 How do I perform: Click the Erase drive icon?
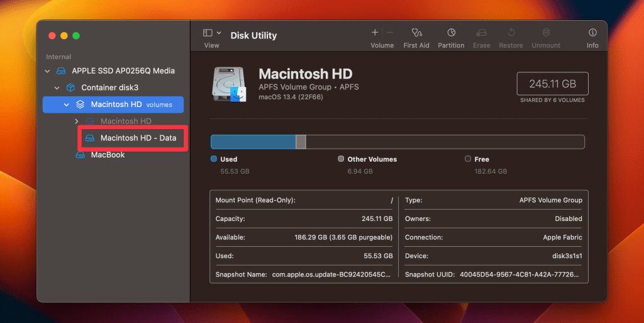[481, 33]
